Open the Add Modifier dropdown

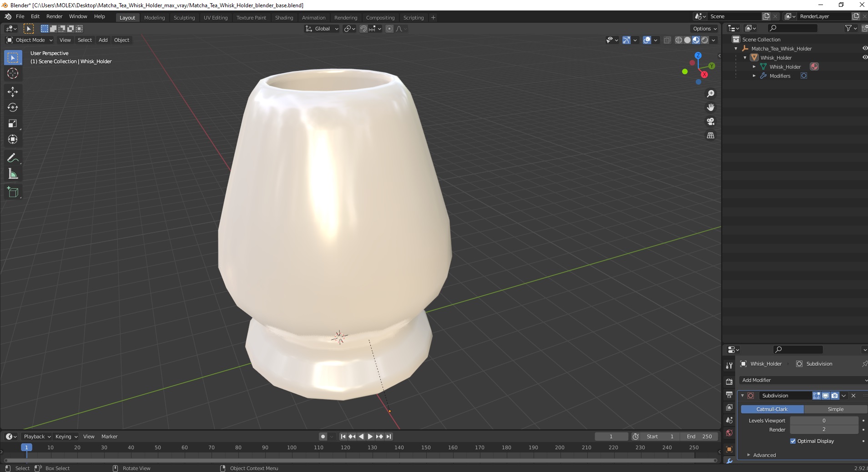click(804, 380)
